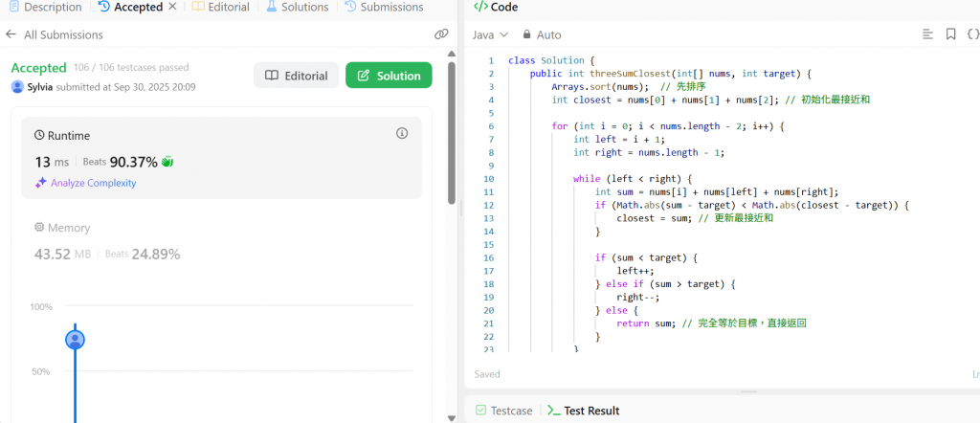The image size is (980, 423).
Task: Click the Runtime card heading
Action: click(x=62, y=136)
